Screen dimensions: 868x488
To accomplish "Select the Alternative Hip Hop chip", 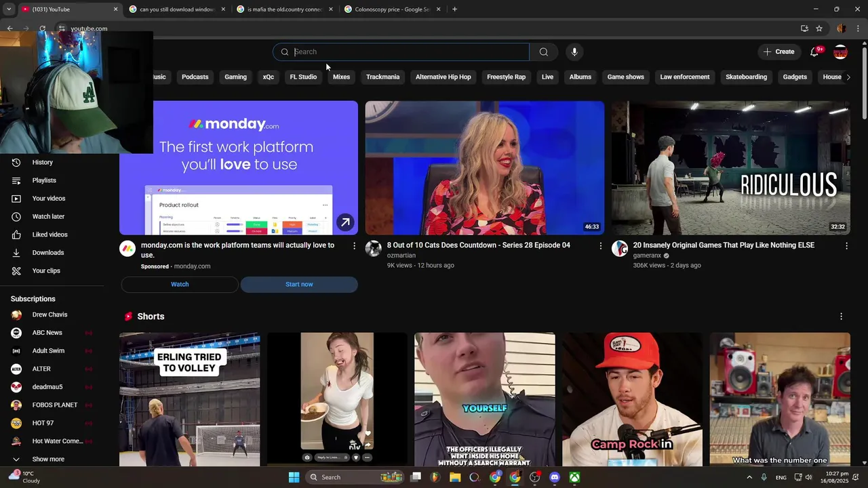I will pos(443,77).
